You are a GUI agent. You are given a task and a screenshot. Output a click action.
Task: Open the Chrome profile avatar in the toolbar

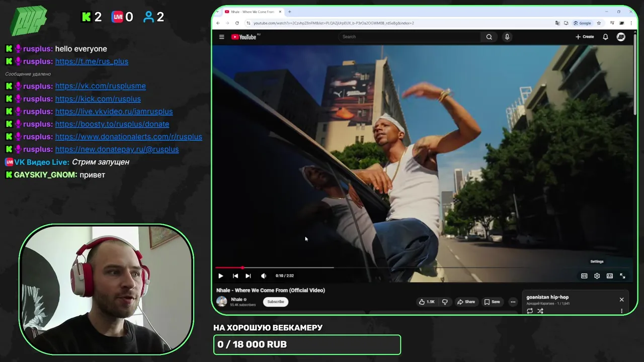pos(622,23)
